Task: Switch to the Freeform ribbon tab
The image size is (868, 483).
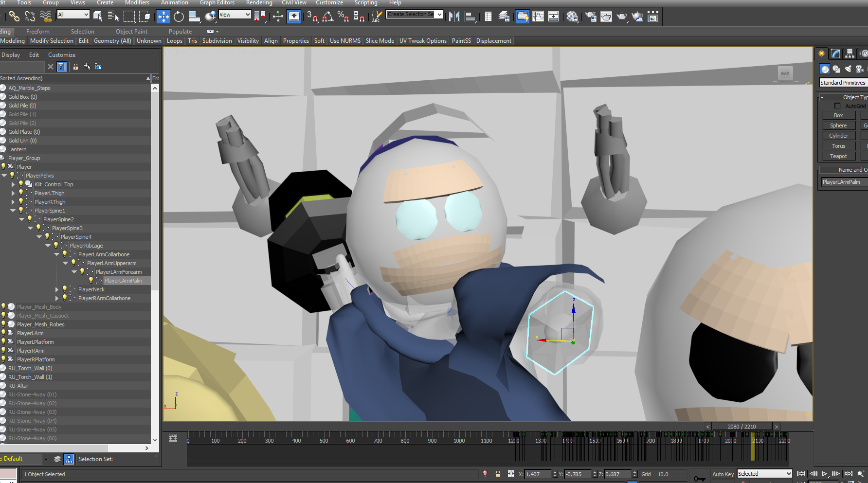Action: 38,31
